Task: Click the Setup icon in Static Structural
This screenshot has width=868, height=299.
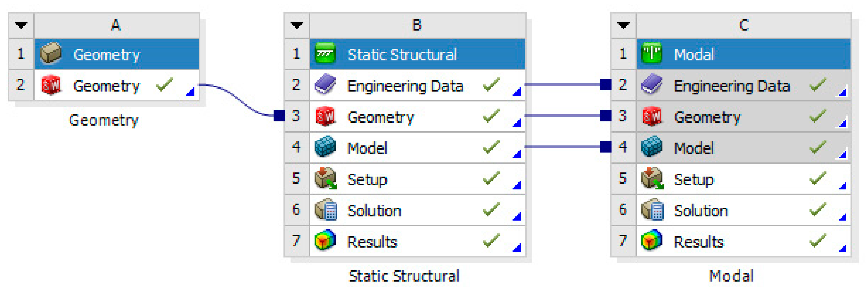Action: (x=325, y=178)
